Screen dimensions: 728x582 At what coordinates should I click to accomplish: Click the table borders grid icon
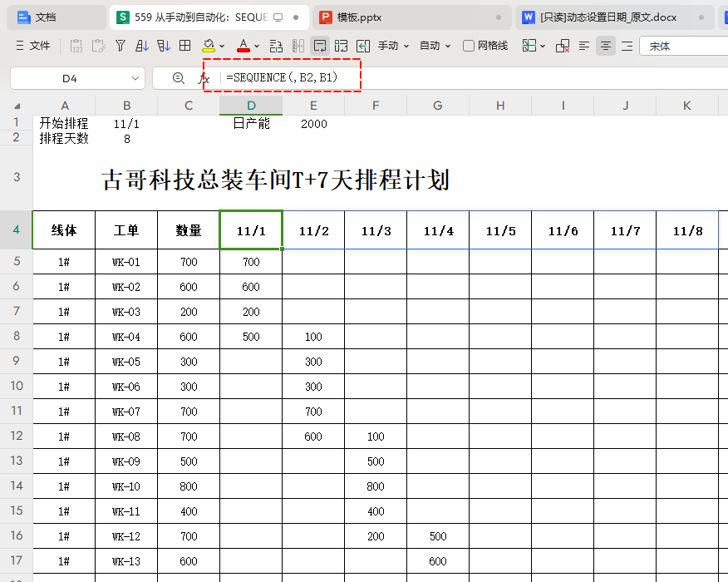pyautogui.click(x=184, y=46)
